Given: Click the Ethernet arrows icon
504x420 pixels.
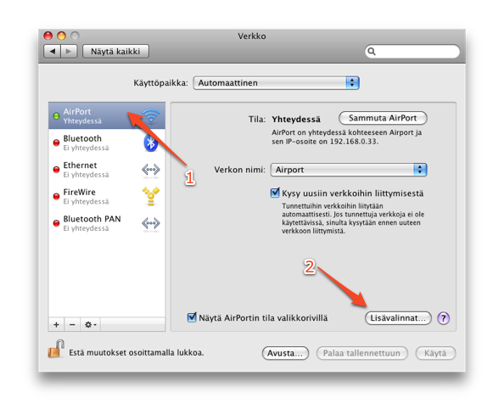Looking at the screenshot, I should click(x=151, y=170).
